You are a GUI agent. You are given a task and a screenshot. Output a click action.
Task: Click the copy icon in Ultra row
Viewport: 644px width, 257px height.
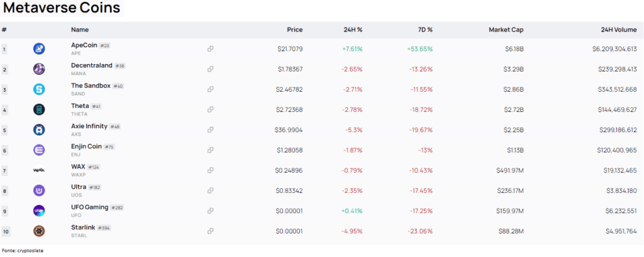(x=210, y=190)
